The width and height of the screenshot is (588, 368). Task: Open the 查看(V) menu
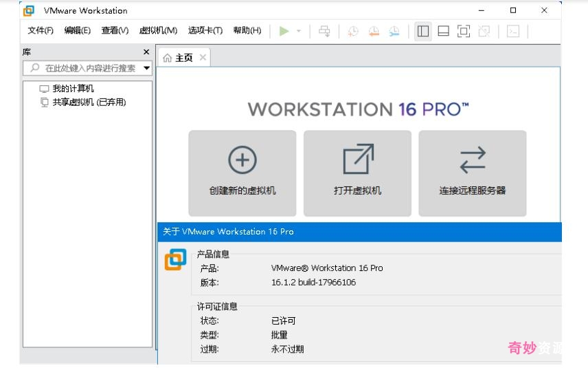click(x=115, y=30)
